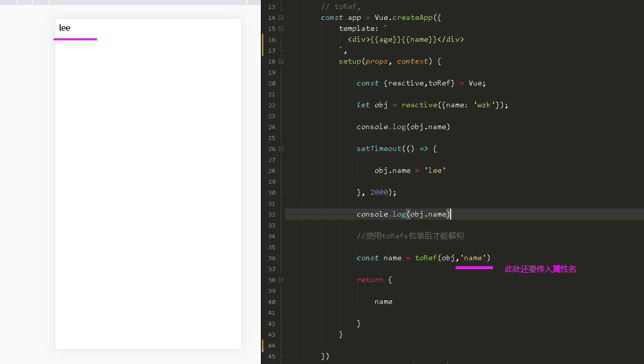Viewport: 644px width, 364px height.
Task: Click the 'template:' key on line 15
Action: click(x=359, y=28)
